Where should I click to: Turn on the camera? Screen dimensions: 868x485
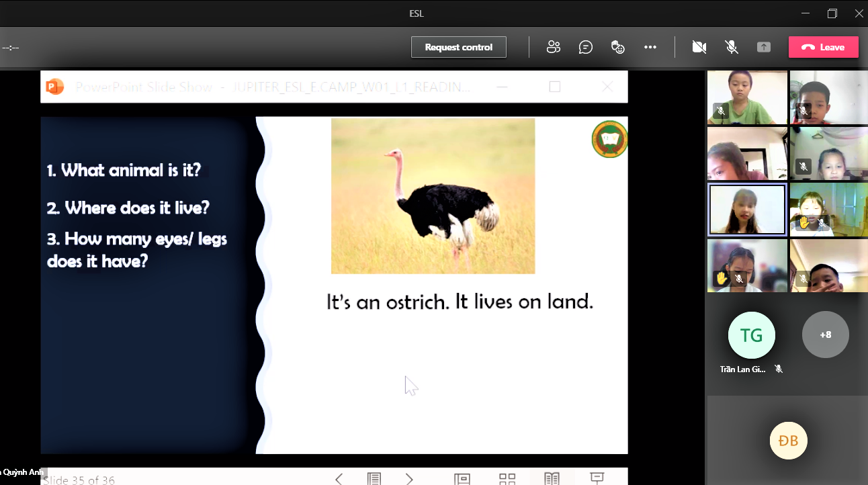[699, 47]
